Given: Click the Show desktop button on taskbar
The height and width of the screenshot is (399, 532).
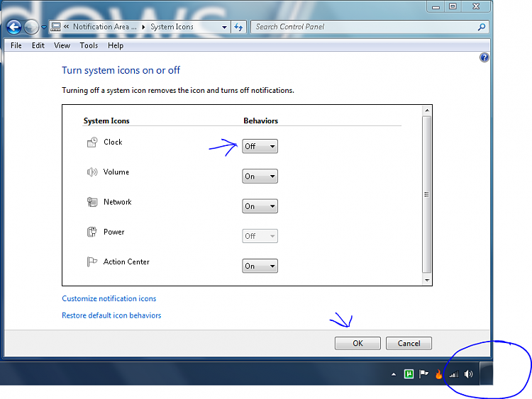Looking at the screenshot, I should (486, 373).
